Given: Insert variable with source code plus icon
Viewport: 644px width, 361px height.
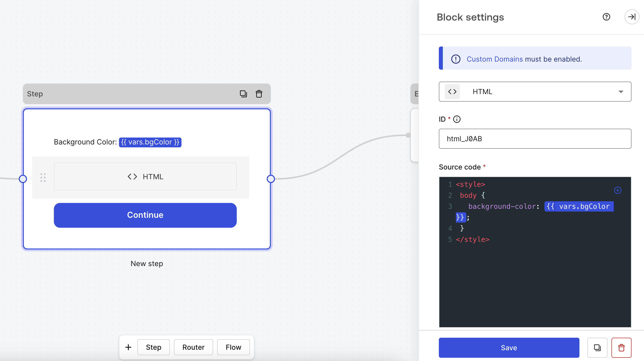Looking at the screenshot, I should coord(617,190).
